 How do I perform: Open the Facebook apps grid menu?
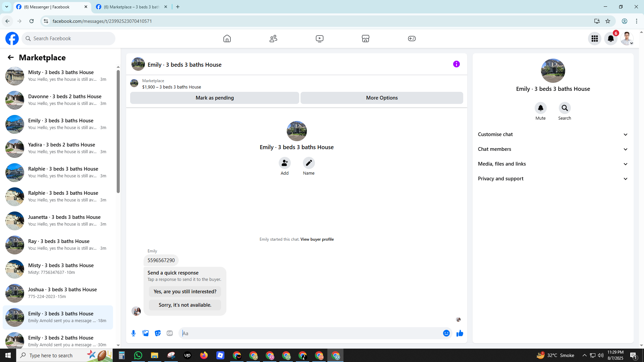click(x=594, y=39)
